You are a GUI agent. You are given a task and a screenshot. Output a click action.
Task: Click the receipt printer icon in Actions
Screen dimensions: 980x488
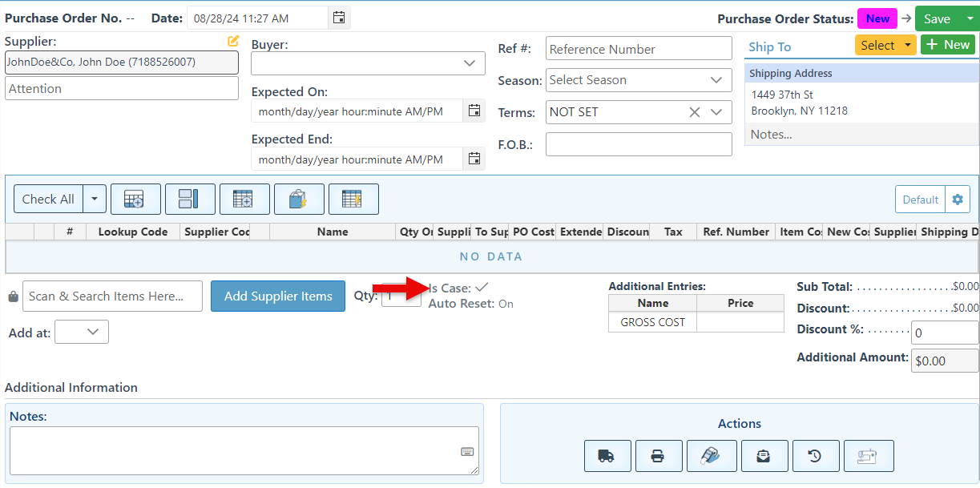click(867, 456)
